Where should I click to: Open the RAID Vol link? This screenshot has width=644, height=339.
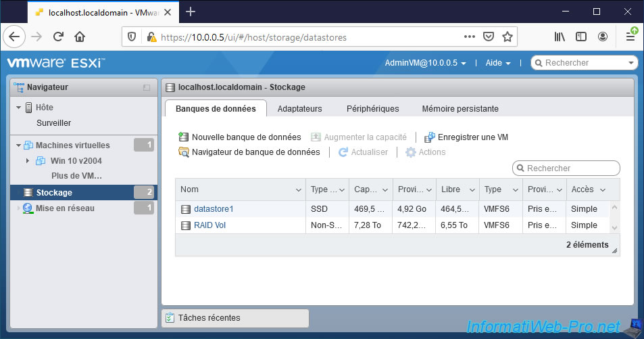210,225
